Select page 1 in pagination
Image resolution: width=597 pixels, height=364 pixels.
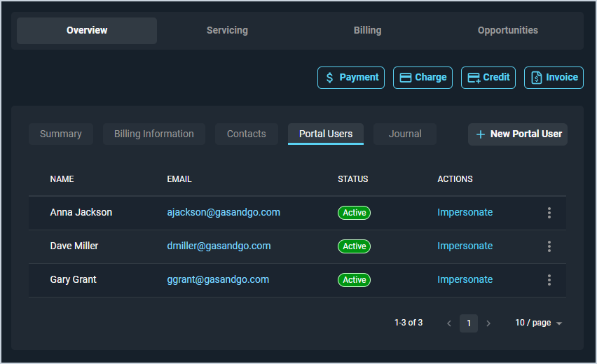pos(469,323)
